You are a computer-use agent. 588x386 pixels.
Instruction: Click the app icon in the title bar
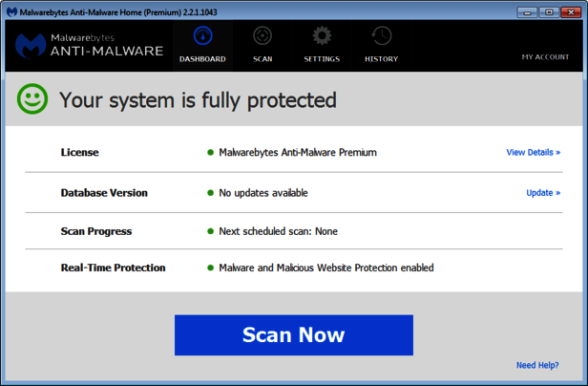click(12, 11)
